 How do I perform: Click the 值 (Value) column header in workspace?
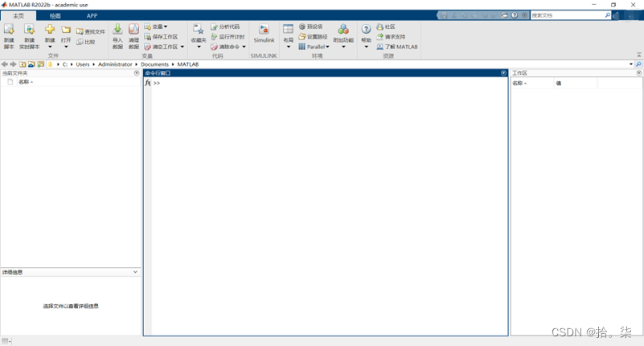[x=559, y=84]
